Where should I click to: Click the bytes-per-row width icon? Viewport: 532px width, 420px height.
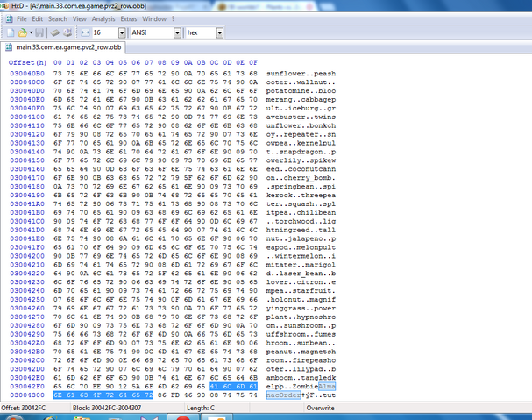point(85,32)
